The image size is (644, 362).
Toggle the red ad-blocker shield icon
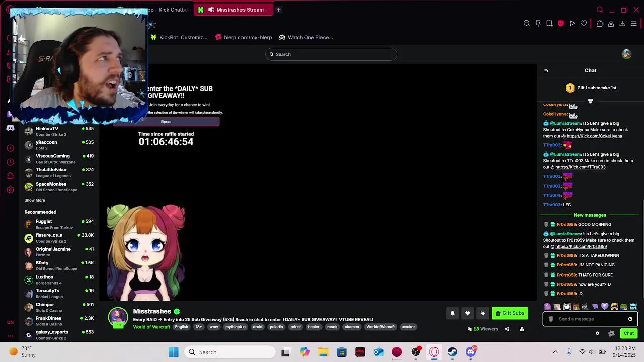[x=561, y=23]
